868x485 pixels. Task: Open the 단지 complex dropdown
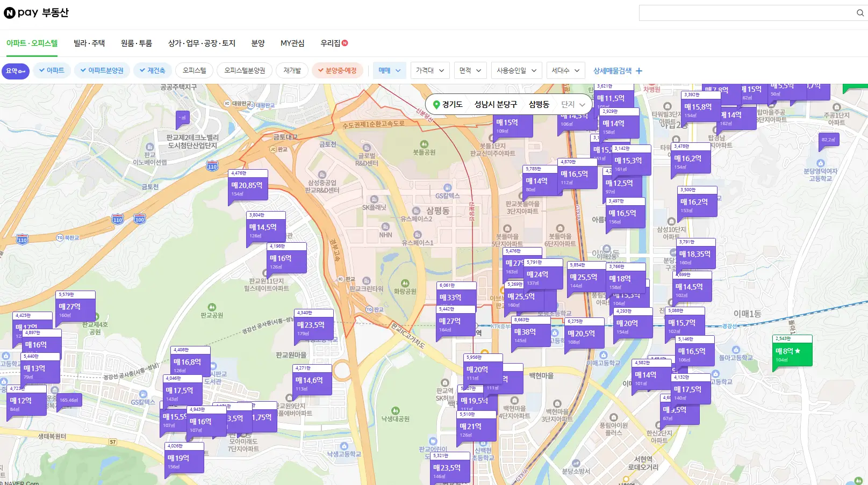click(x=573, y=104)
